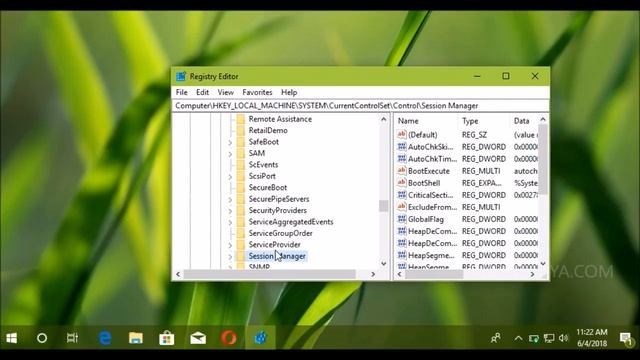The image size is (640, 360).
Task: Select the SecureBoot key label
Action: tap(268, 187)
